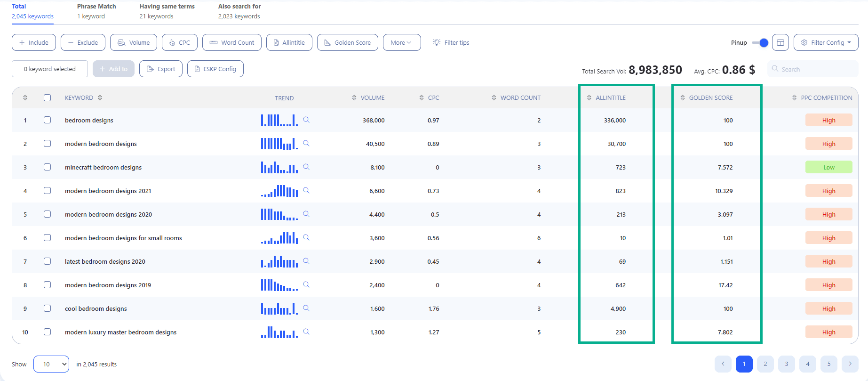Viewport: 868px width, 381px height.
Task: Open Golden Score filter
Action: pyautogui.click(x=348, y=42)
